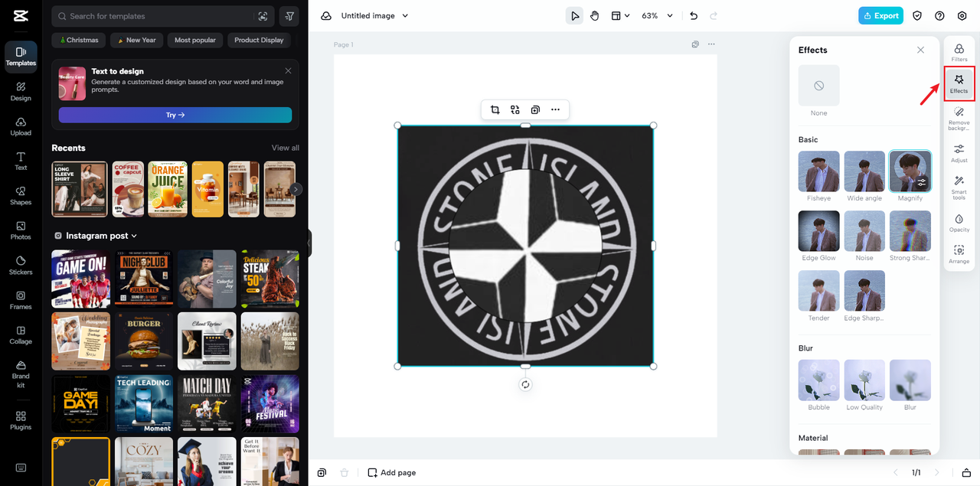Click the duplicate icon in floating toolbar
Viewport: 980px width, 486px height.
pyautogui.click(x=535, y=109)
